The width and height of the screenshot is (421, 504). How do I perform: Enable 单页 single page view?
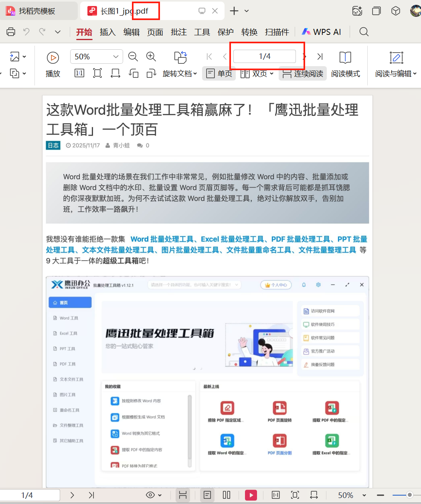(x=219, y=73)
